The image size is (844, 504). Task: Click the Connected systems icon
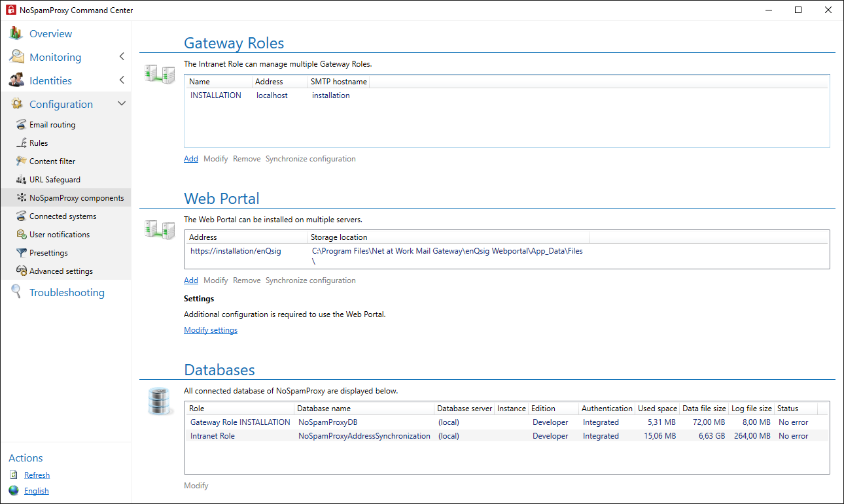click(x=22, y=216)
